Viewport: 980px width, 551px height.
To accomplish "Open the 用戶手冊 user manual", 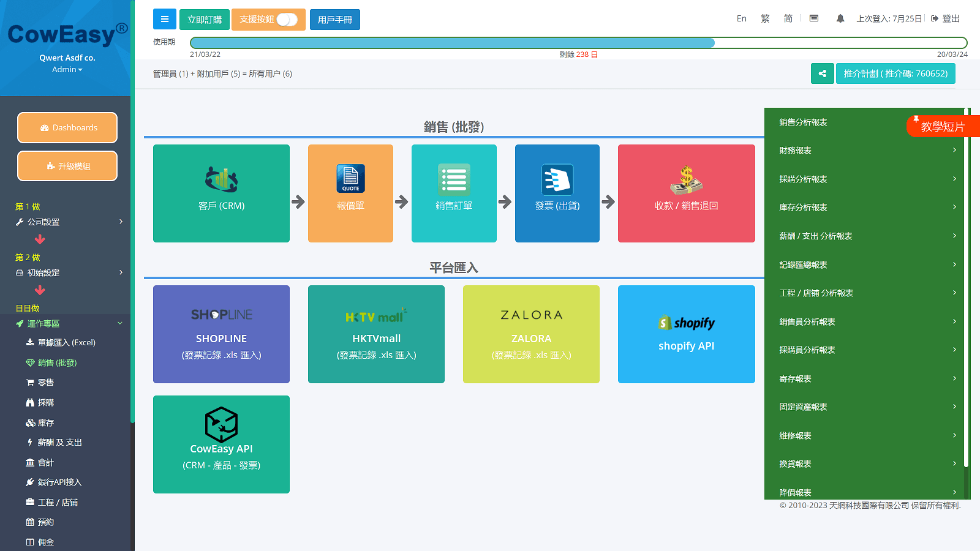I will [x=334, y=19].
